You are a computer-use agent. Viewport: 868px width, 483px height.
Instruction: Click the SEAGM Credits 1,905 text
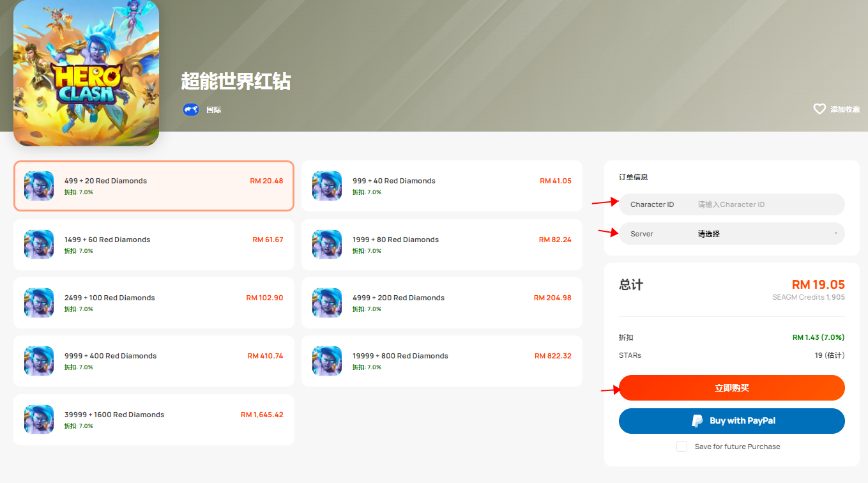[809, 297]
